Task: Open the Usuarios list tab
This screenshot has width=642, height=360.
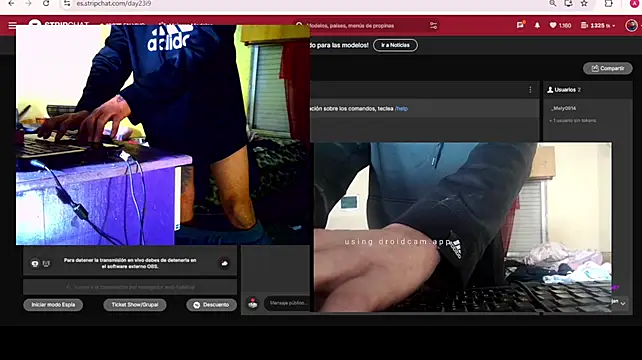Action: click(564, 90)
